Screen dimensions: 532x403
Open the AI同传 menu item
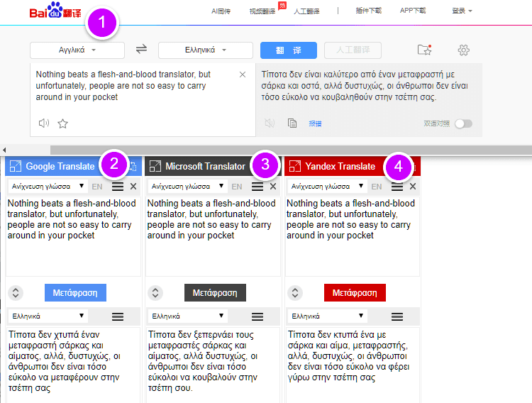pos(221,11)
